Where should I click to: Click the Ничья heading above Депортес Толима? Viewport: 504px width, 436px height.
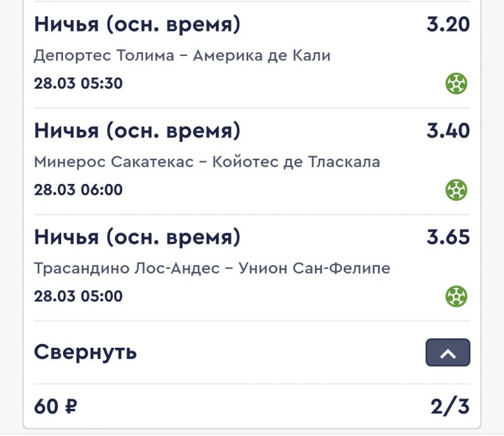[x=137, y=25]
